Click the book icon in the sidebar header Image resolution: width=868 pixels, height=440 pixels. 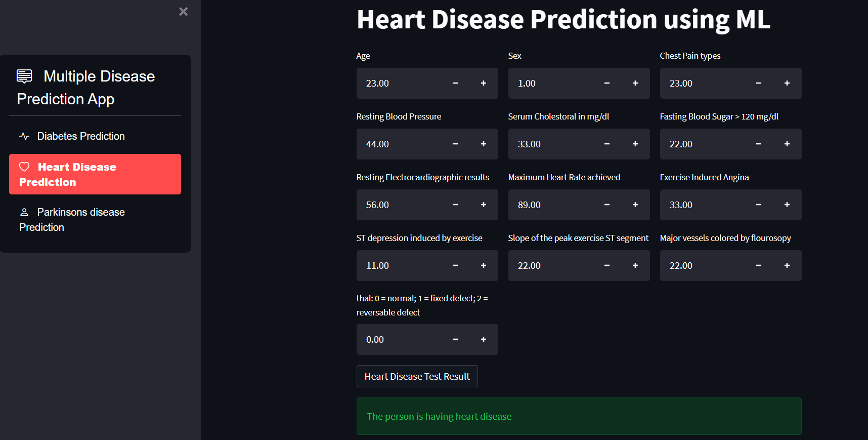24,76
